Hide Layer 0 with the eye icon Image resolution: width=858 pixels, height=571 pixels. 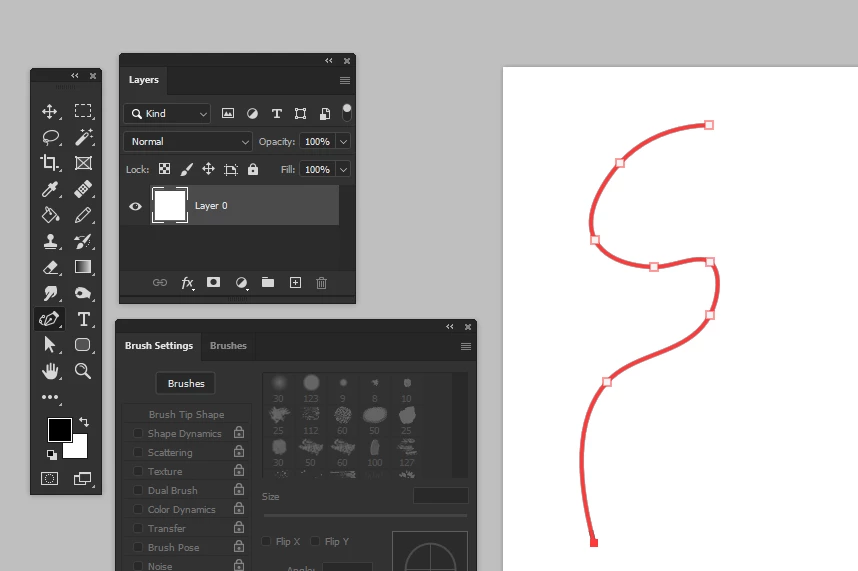pos(135,206)
